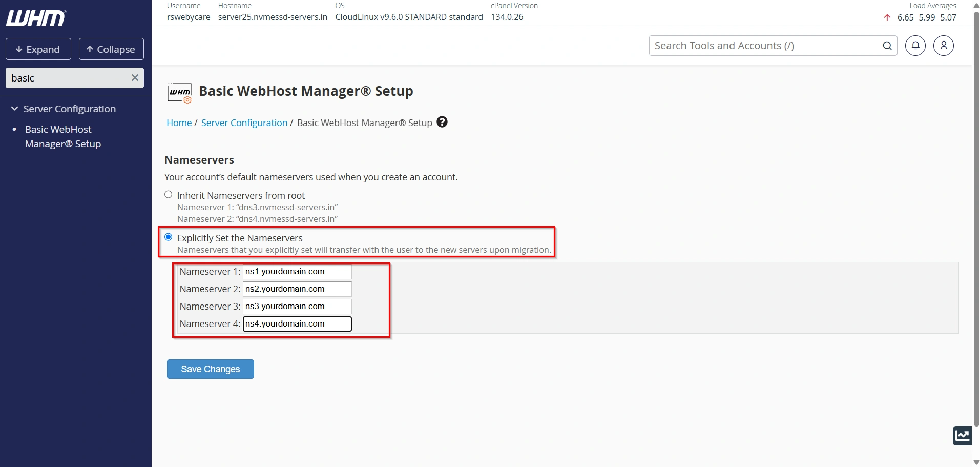
Task: Click the CloudLinux v9.6.0 STANDARD standard text
Action: pos(409,17)
